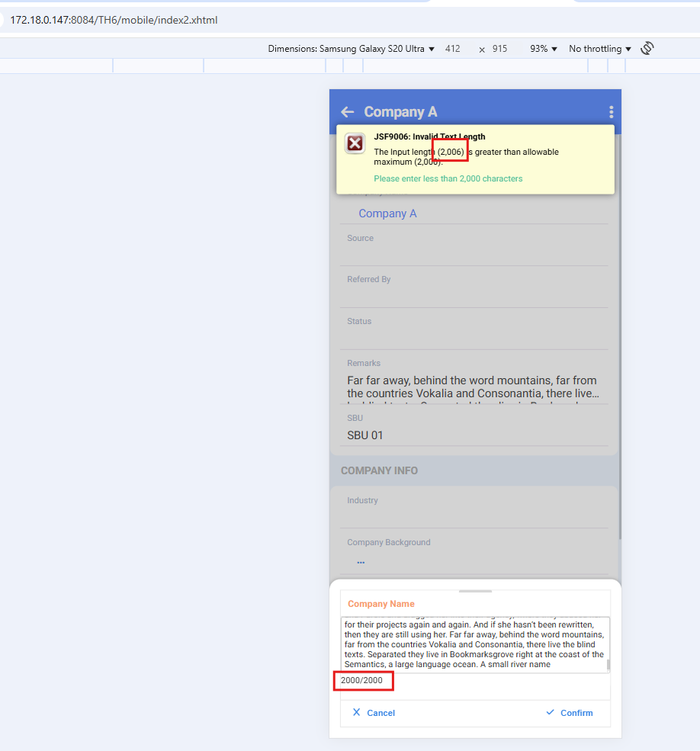Screen dimensions: 700x751
Task: Click the SBU 01 value
Action: [x=365, y=435]
